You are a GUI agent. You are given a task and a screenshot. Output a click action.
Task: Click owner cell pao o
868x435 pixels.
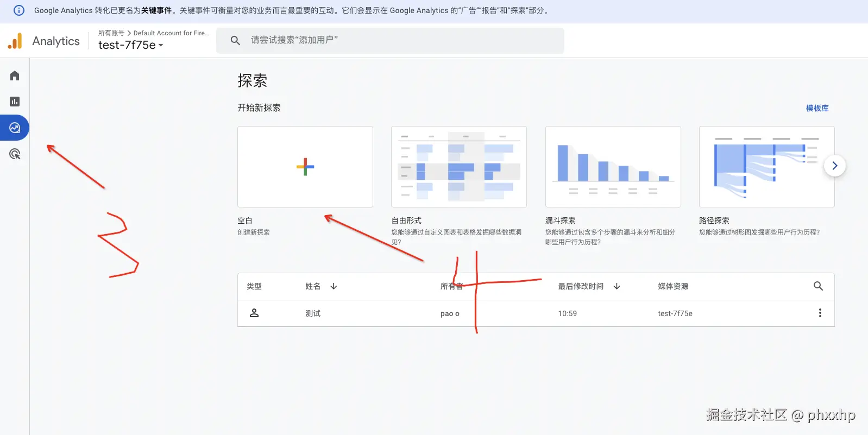tap(450, 313)
